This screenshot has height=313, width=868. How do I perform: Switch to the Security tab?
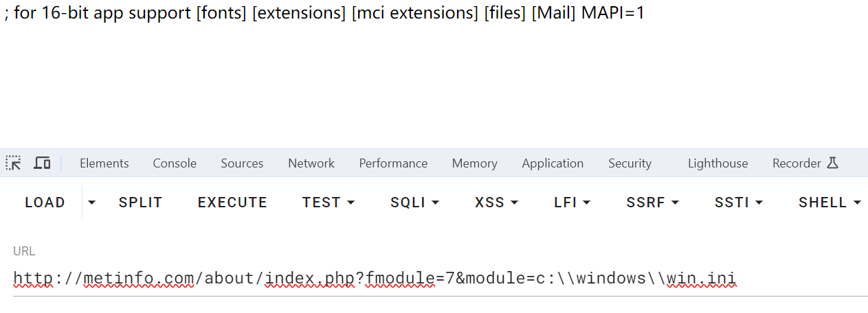630,163
